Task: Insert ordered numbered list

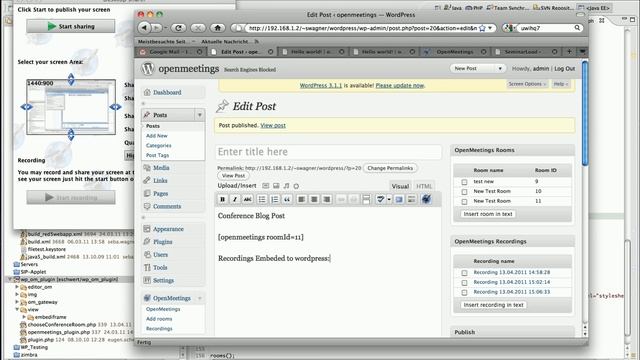Action: tap(274, 199)
